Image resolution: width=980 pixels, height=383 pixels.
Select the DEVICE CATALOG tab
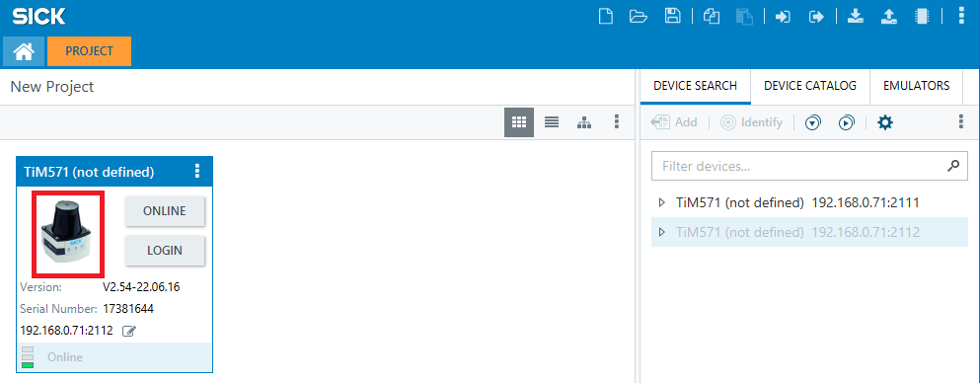pyautogui.click(x=810, y=86)
